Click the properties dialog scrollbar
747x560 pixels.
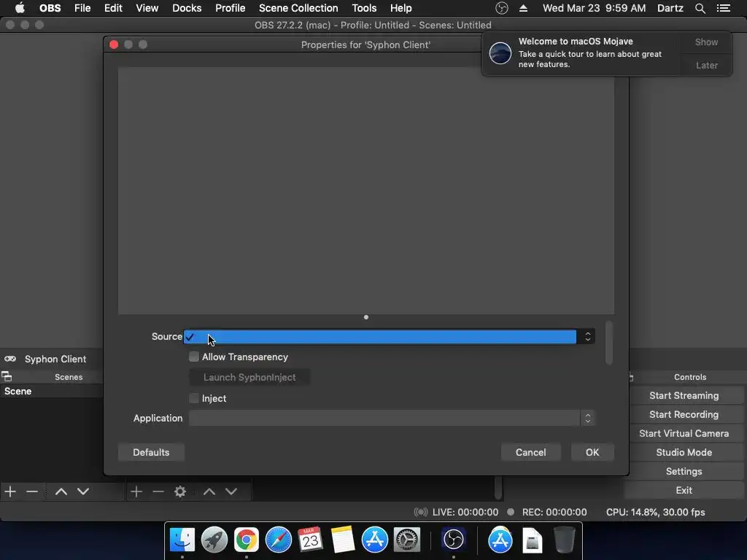click(x=609, y=343)
